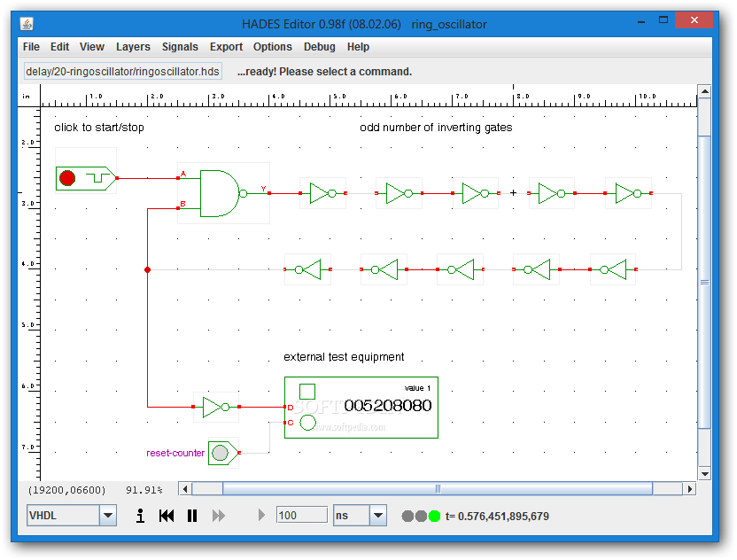Click the 100 time interval field
This screenshot has width=737, height=560.
[x=302, y=516]
